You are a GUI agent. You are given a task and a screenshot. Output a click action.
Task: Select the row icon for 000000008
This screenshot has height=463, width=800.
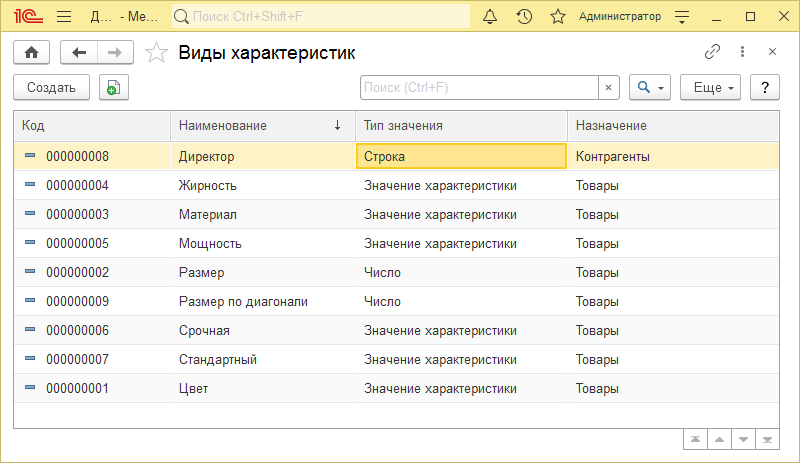[30, 155]
